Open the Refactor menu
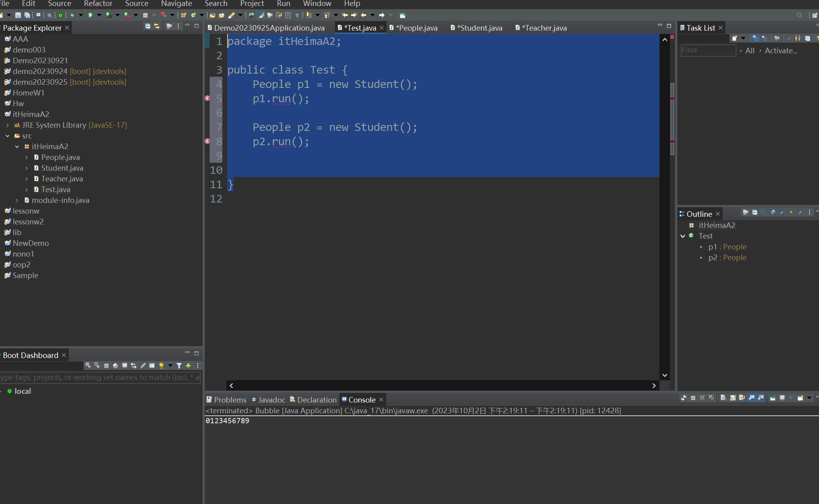The width and height of the screenshot is (819, 504). pos(98,4)
